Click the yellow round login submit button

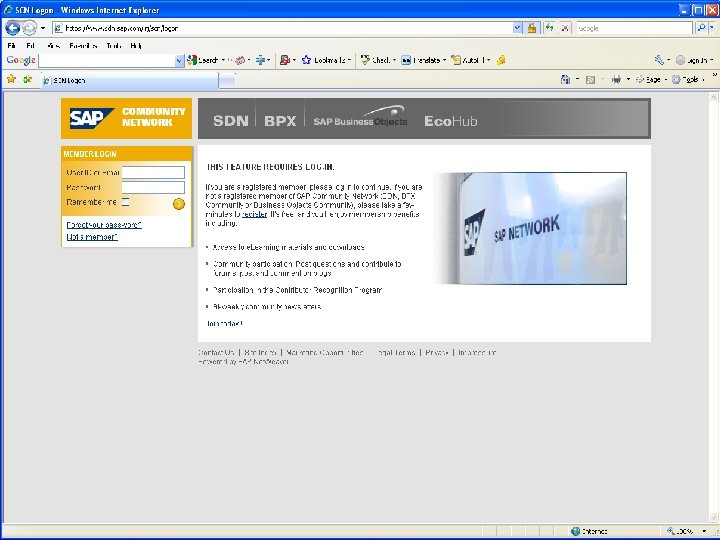pyautogui.click(x=179, y=203)
